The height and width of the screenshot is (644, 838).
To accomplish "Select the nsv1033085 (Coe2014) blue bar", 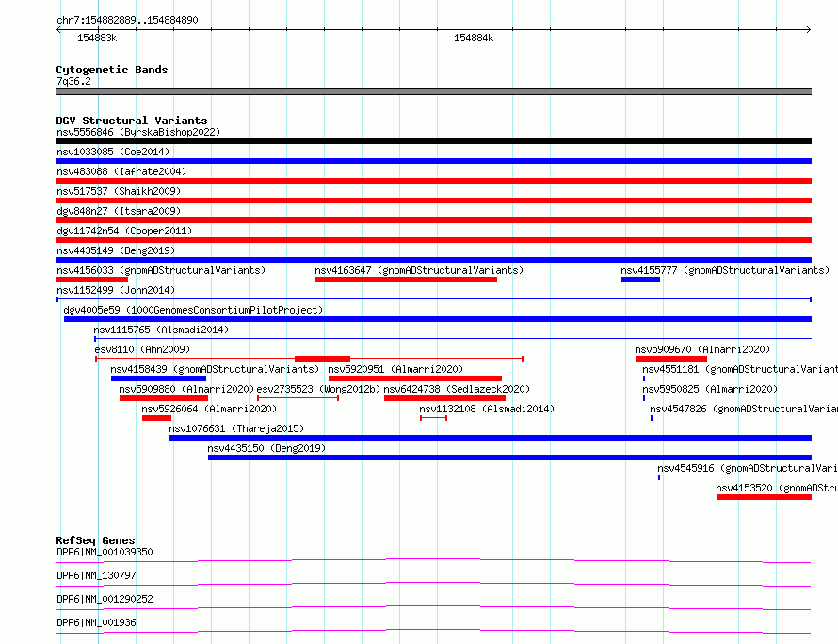I will point(433,161).
